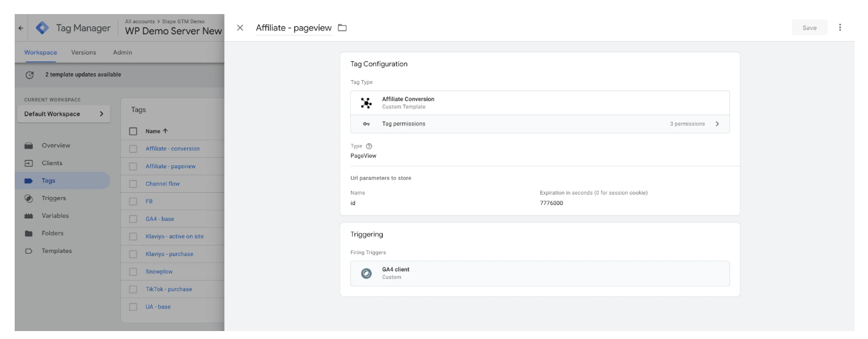Select Triggers in the left sidebar
The width and height of the screenshot is (868, 339).
point(54,198)
